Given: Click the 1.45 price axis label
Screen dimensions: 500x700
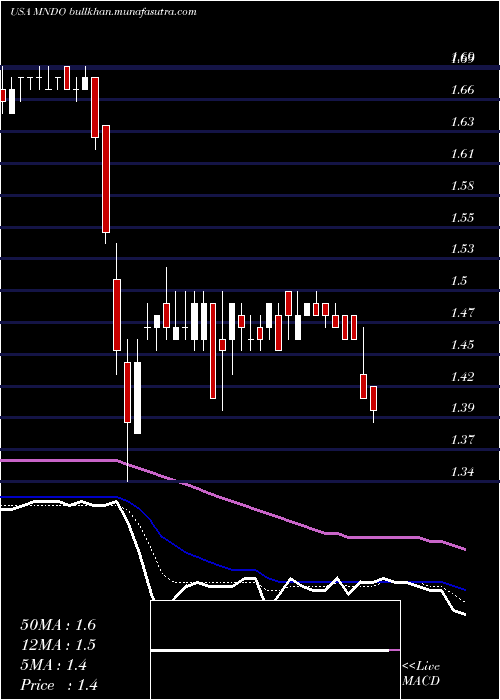Looking at the screenshot, I should 462,345.
